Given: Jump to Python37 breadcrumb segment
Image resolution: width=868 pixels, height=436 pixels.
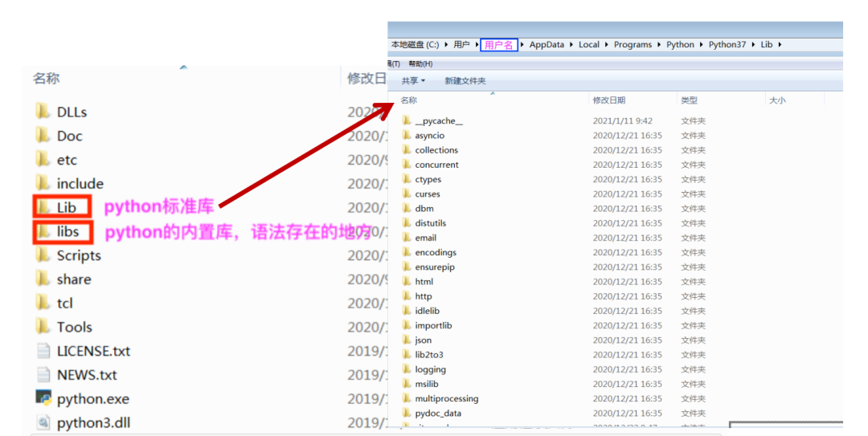Looking at the screenshot, I should click(x=727, y=44).
